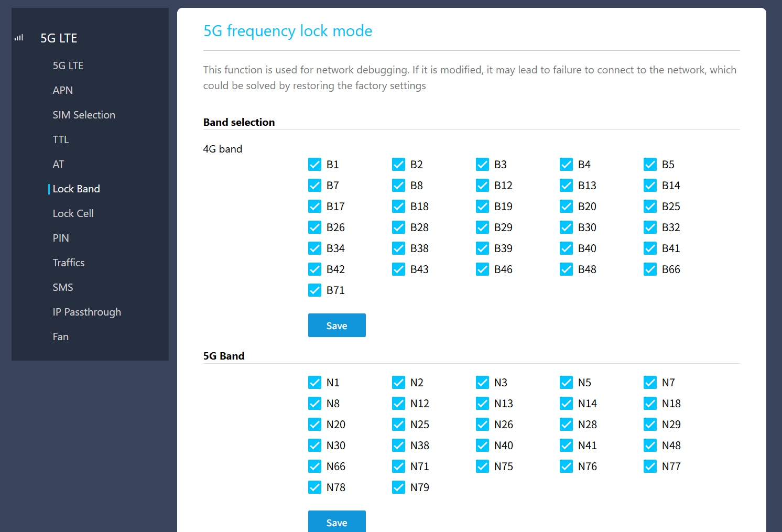Open the AT command page
Image resolution: width=782 pixels, height=532 pixels.
click(58, 164)
